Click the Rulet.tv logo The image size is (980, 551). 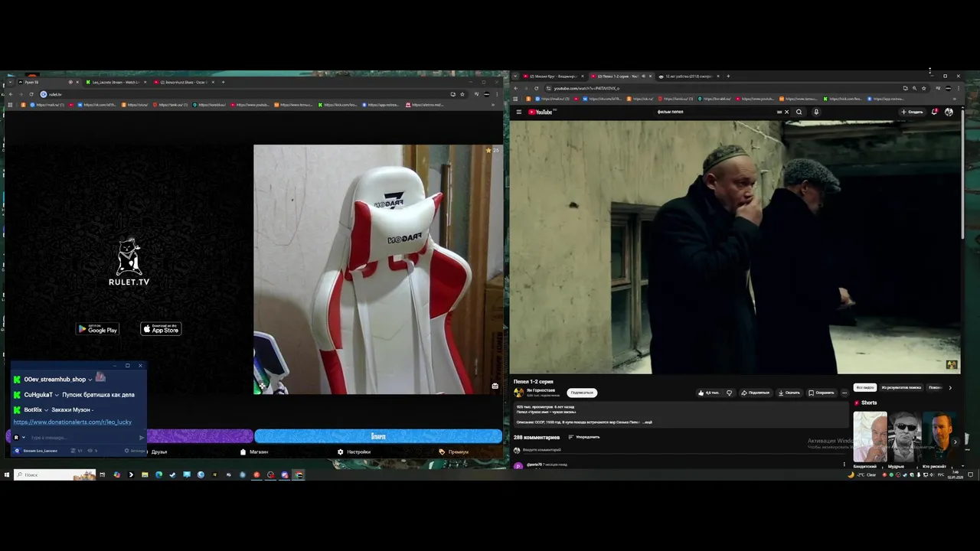coord(129,262)
